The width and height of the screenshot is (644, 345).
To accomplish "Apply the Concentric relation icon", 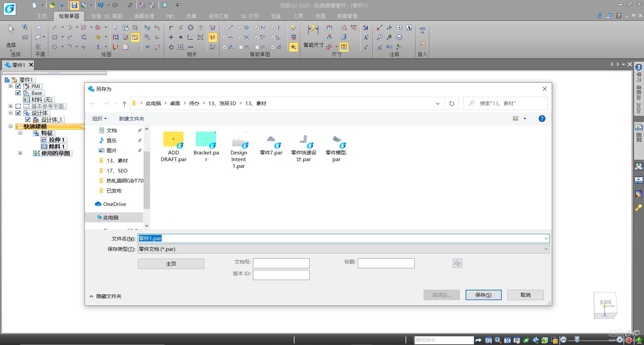I will [191, 27].
